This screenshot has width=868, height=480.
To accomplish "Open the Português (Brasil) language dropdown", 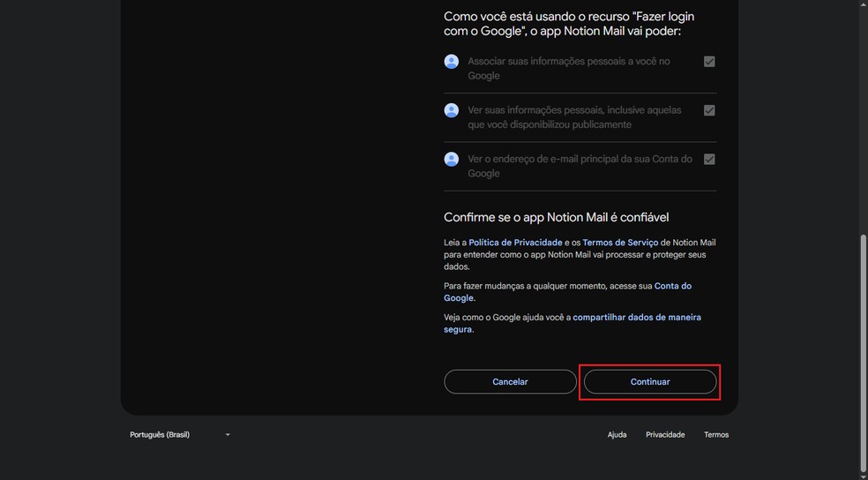I will tap(180, 435).
